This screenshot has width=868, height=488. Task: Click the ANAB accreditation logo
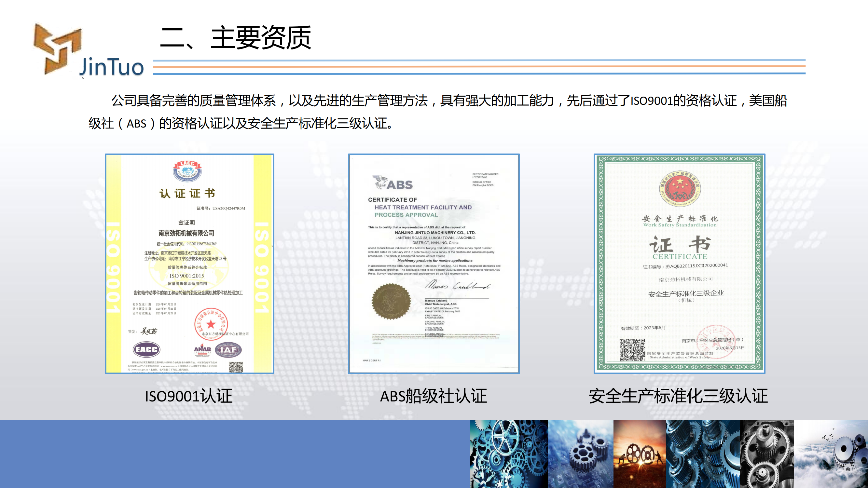[202, 349]
